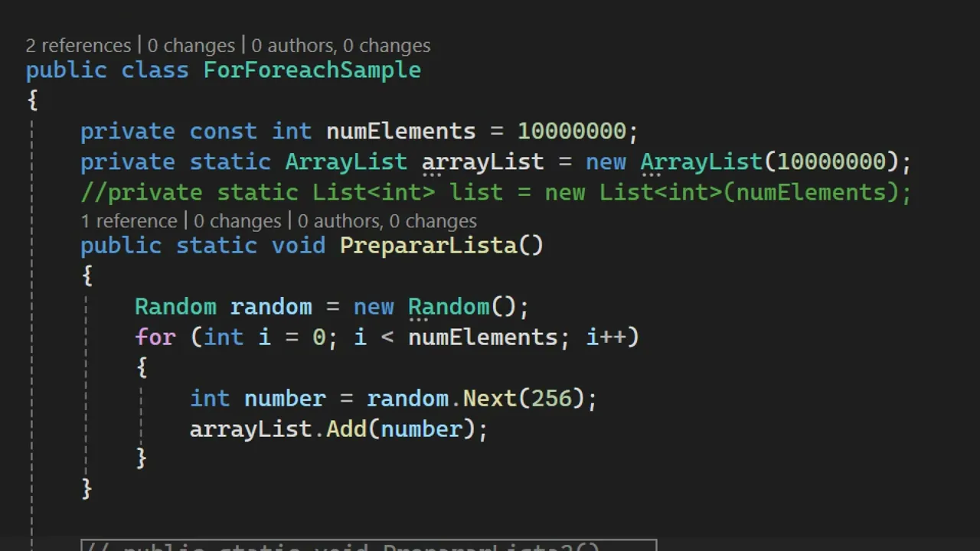Click the "number" argument in arrayList.Add

[421, 429]
